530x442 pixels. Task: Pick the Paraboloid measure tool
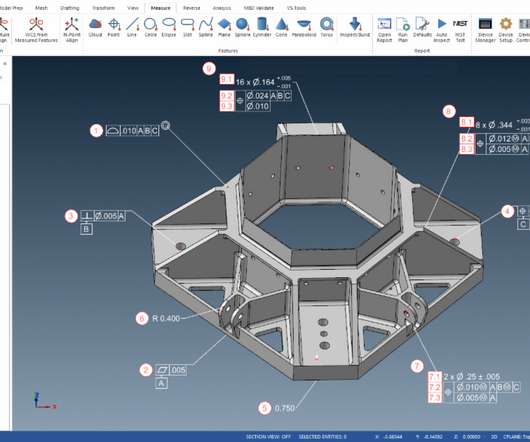pos(304,27)
